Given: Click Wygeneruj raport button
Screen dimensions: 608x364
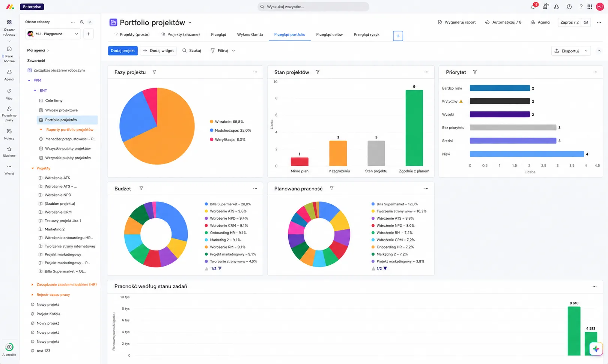Looking at the screenshot, I should pos(457,22).
